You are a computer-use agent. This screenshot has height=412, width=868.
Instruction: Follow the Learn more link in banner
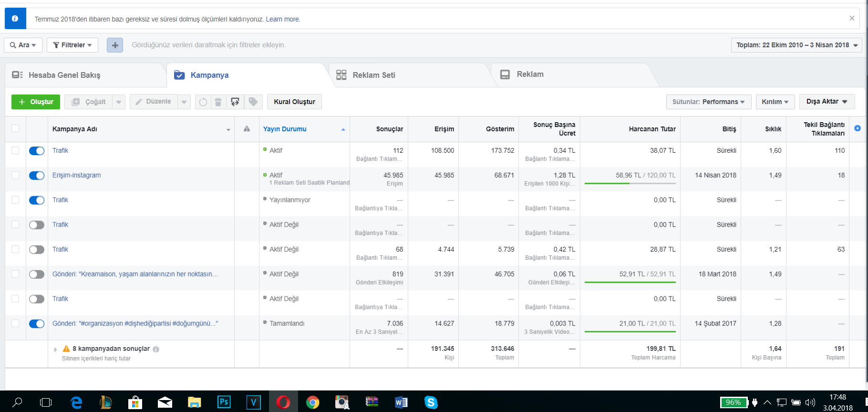[282, 19]
